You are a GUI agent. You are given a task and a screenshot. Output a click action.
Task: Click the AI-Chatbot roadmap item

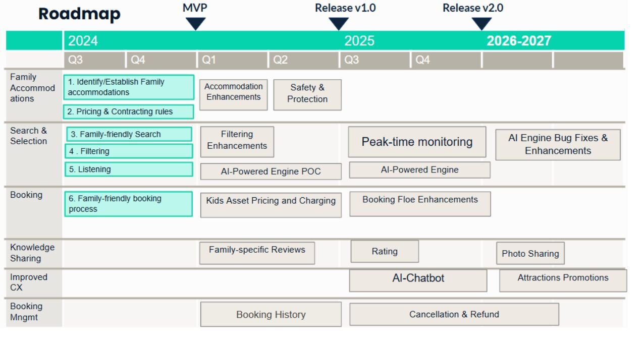pos(418,280)
